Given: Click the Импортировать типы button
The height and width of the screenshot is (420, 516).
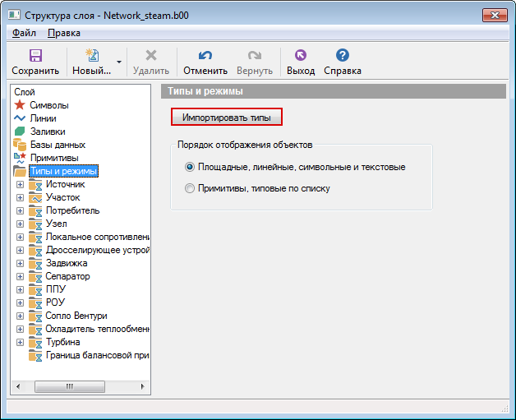Looking at the screenshot, I should (226, 118).
